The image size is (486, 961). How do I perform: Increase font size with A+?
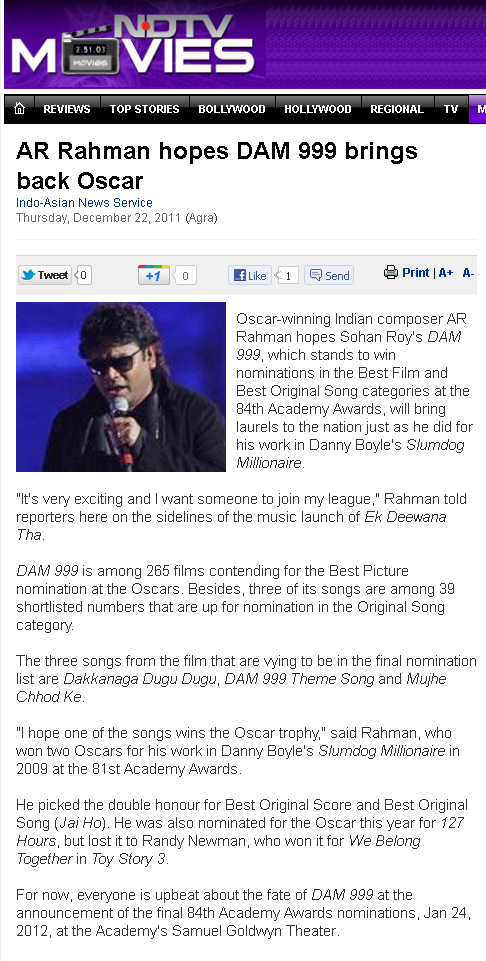point(446,273)
